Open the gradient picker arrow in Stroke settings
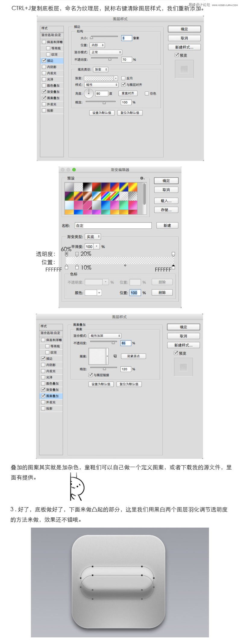This screenshot has width=241, height=644. [x=116, y=78]
